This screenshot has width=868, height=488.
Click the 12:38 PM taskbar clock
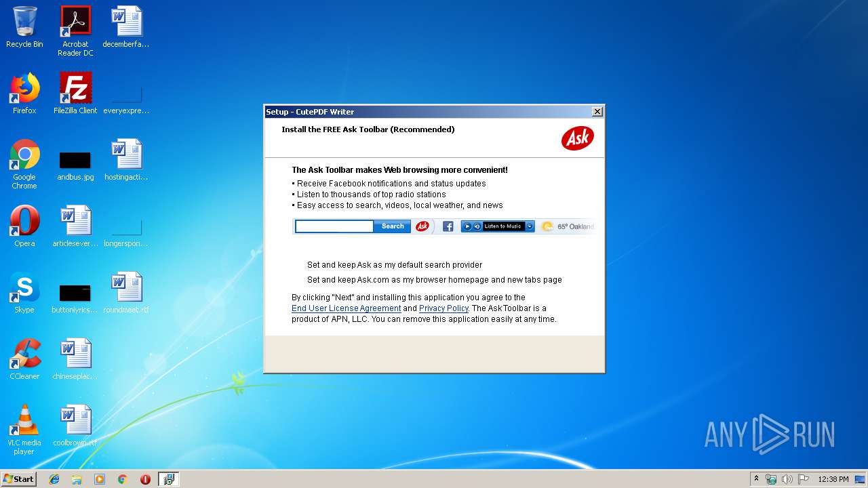[x=833, y=479]
